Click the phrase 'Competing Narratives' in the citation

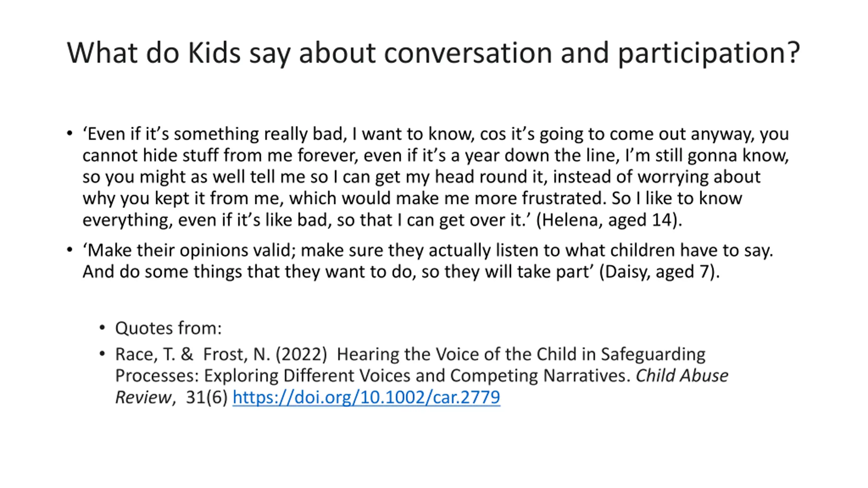[540, 376]
